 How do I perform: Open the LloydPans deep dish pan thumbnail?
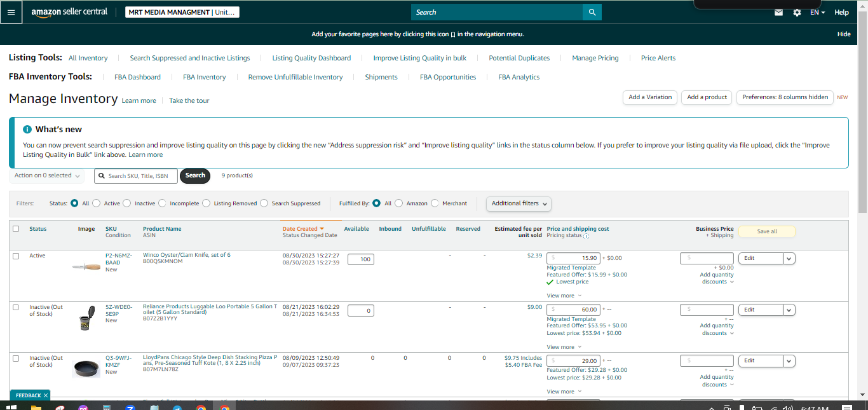click(86, 369)
